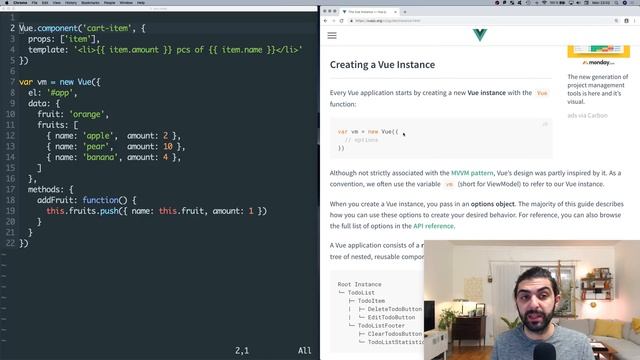Open the Vue docs hamburger sidebar menu
The height and width of the screenshot is (360, 640).
[332, 36]
